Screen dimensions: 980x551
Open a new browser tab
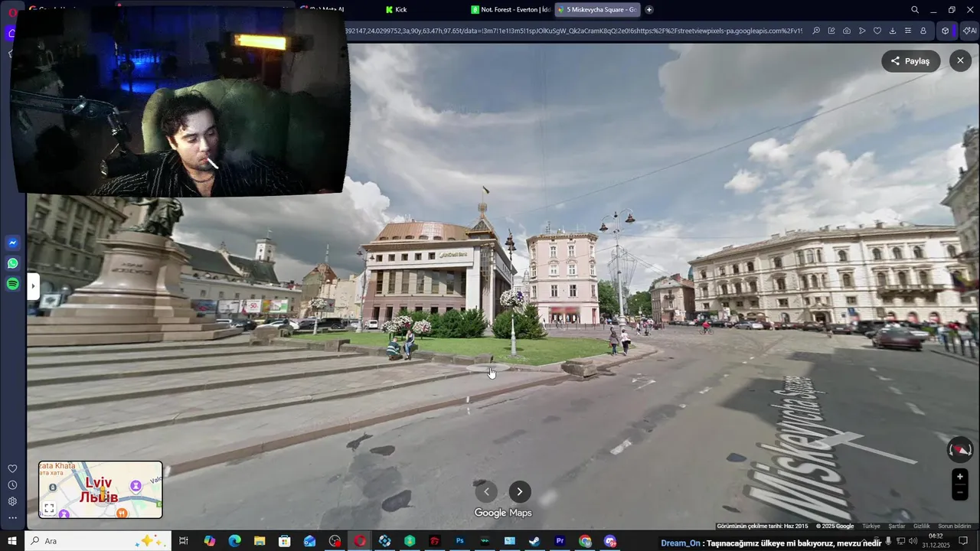tap(649, 10)
